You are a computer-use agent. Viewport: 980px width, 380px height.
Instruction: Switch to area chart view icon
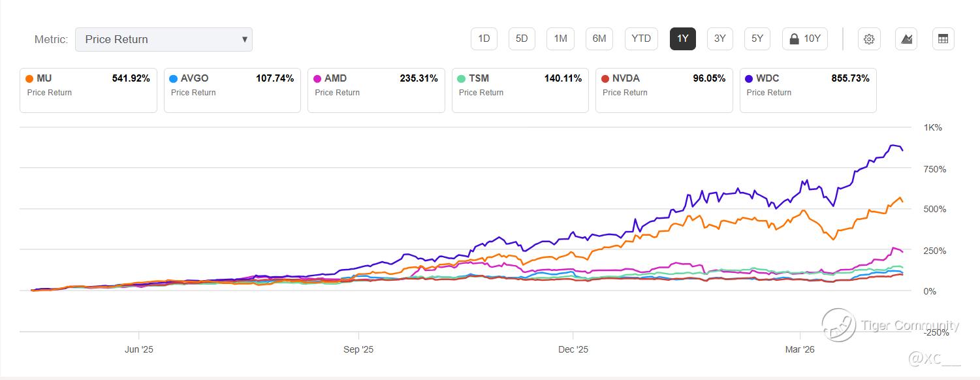click(x=906, y=39)
